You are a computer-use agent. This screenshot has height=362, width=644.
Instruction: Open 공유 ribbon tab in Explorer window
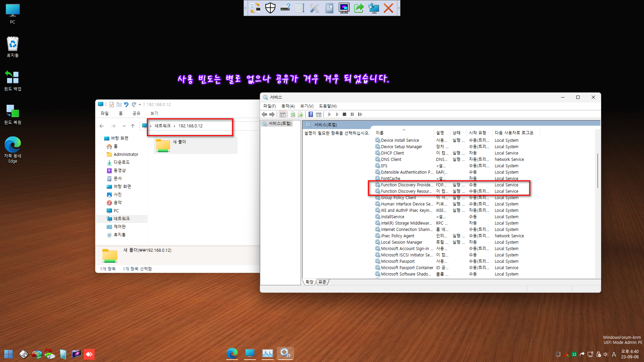pos(137,113)
